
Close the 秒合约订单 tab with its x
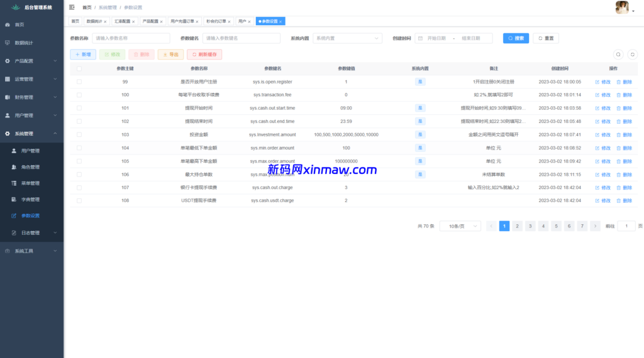click(229, 22)
